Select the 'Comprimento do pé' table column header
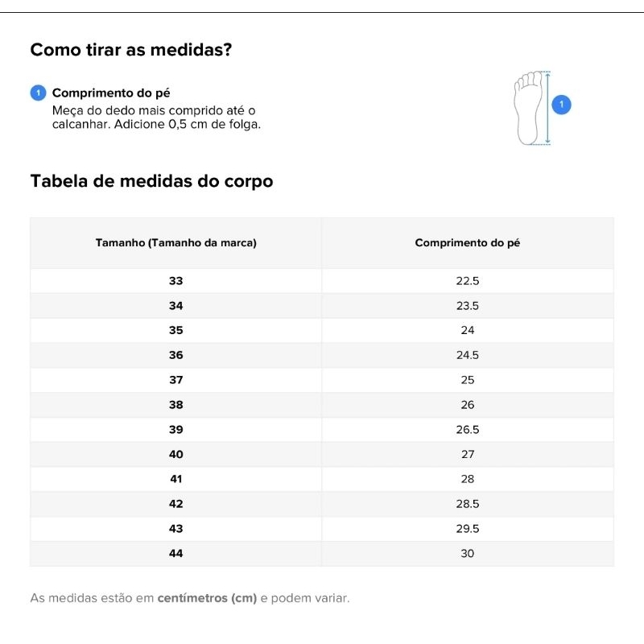 pos(467,242)
